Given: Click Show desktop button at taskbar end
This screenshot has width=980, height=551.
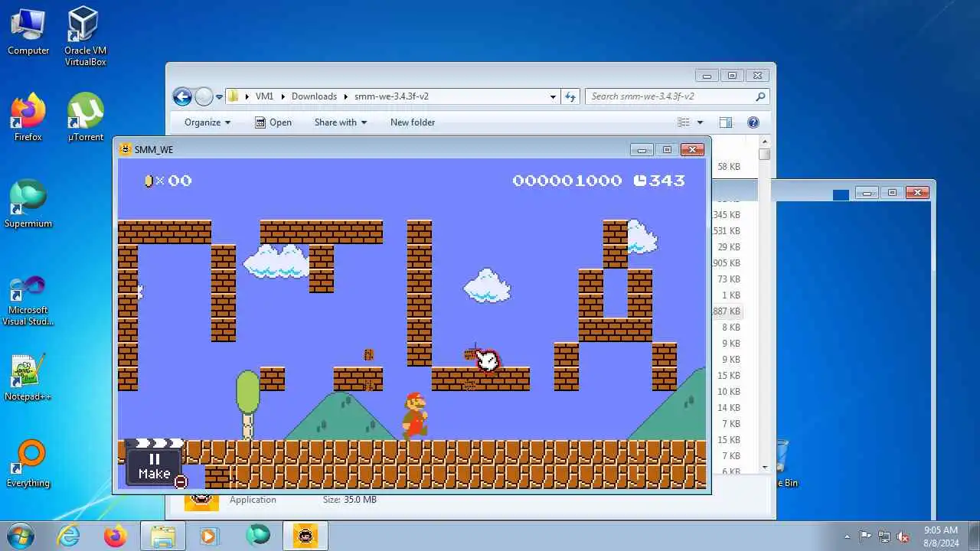Looking at the screenshot, I should pos(974,536).
